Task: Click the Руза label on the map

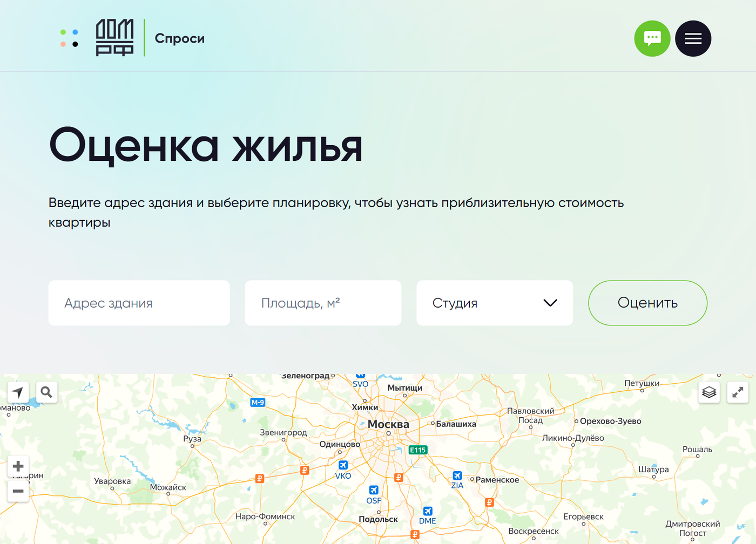Action: (192, 439)
